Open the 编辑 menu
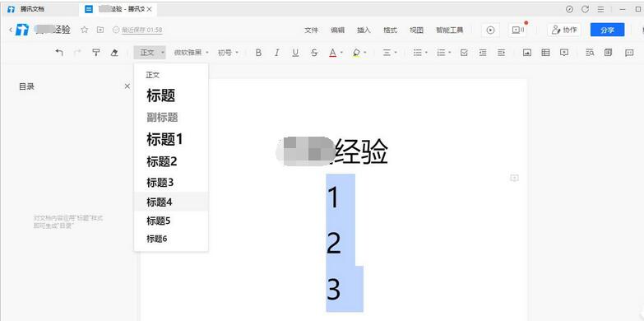The height and width of the screenshot is (321, 644). pos(337,30)
